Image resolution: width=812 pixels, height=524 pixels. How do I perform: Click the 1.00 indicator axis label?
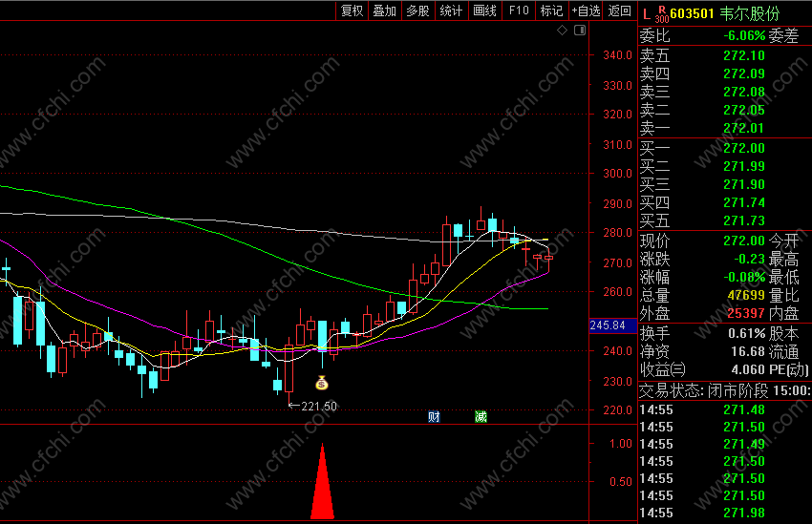(x=620, y=443)
